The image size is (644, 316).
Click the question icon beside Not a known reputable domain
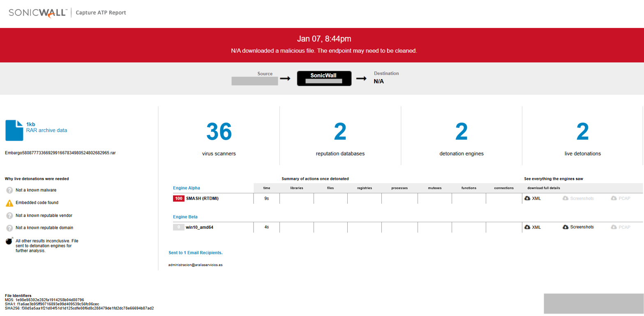(x=9, y=228)
